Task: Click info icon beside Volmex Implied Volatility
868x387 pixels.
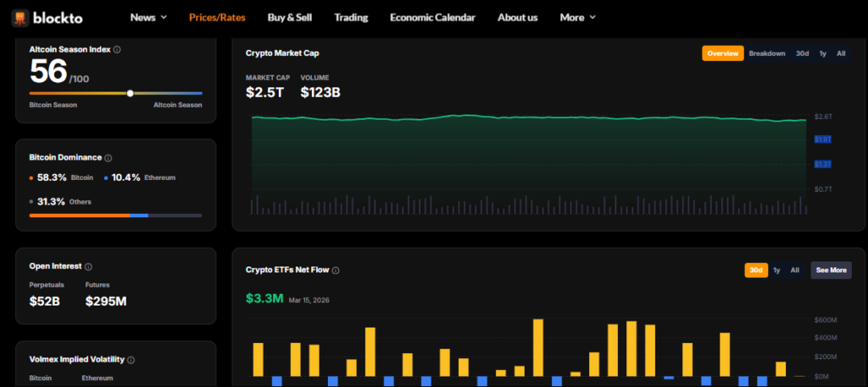Action: pos(131,360)
